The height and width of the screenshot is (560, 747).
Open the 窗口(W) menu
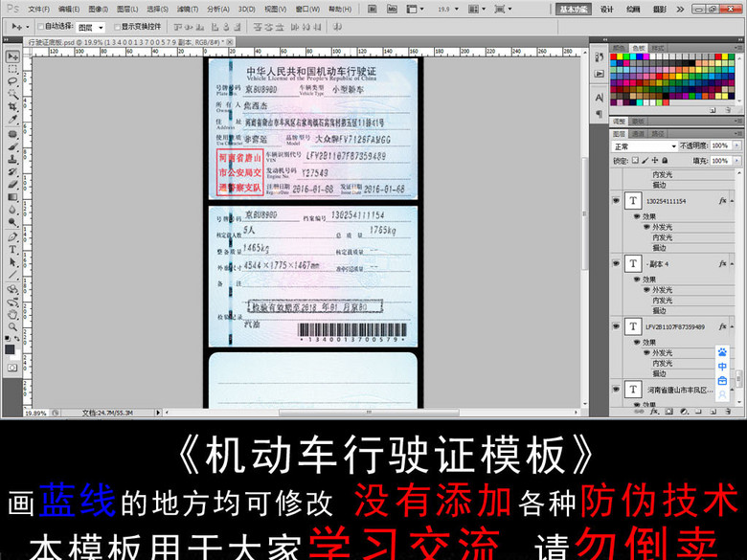pos(307,9)
